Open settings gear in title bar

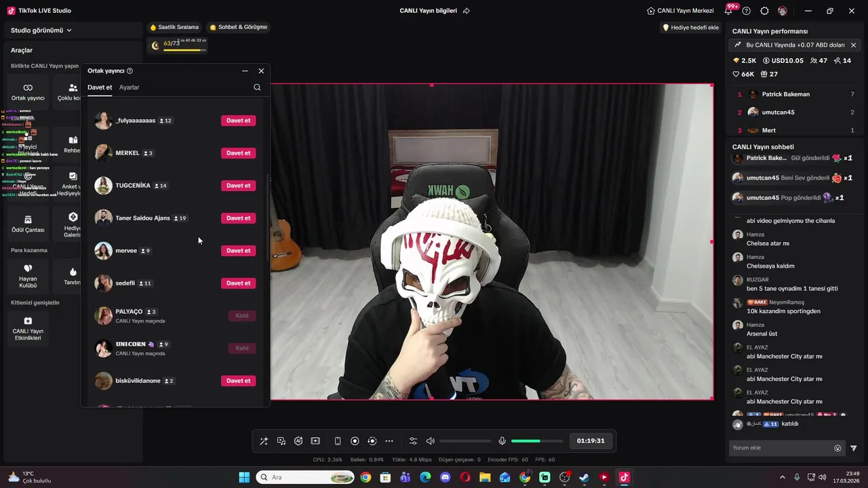[765, 11]
